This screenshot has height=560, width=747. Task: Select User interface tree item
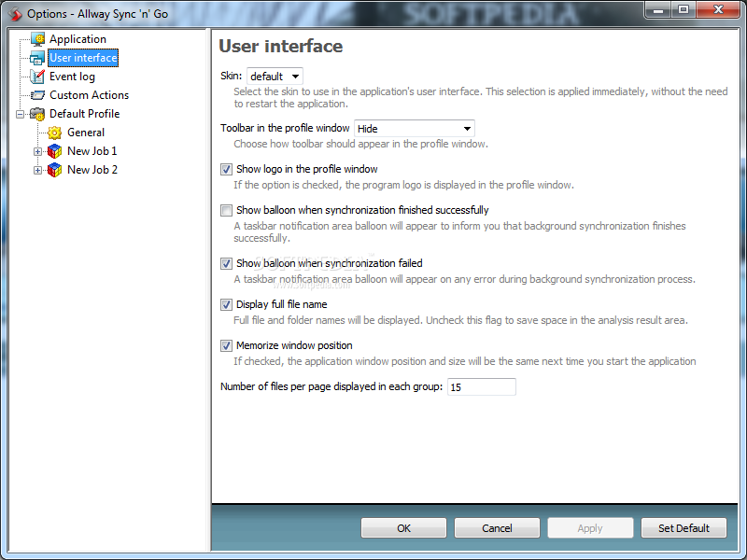tap(83, 58)
